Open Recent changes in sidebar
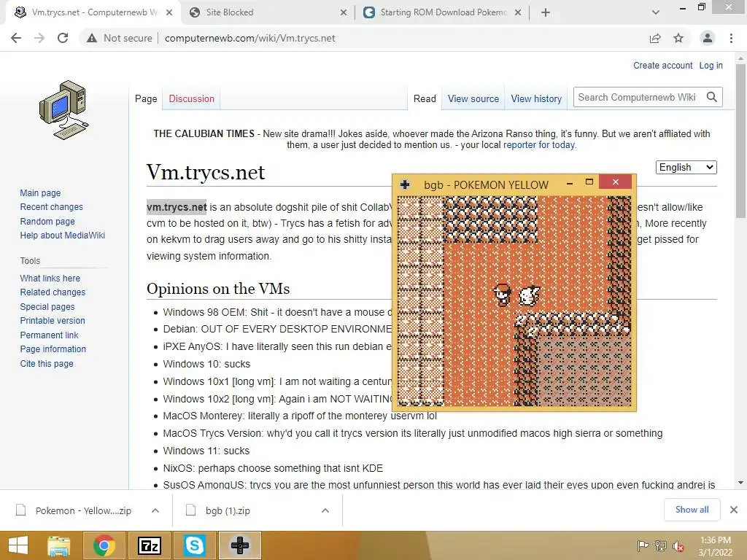 (52, 206)
